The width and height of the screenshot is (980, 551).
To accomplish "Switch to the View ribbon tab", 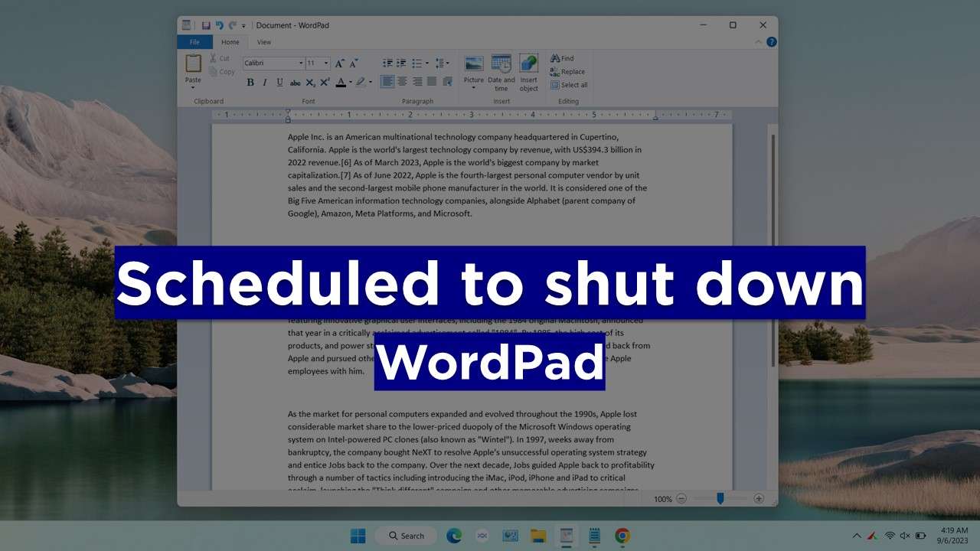I will tap(264, 42).
